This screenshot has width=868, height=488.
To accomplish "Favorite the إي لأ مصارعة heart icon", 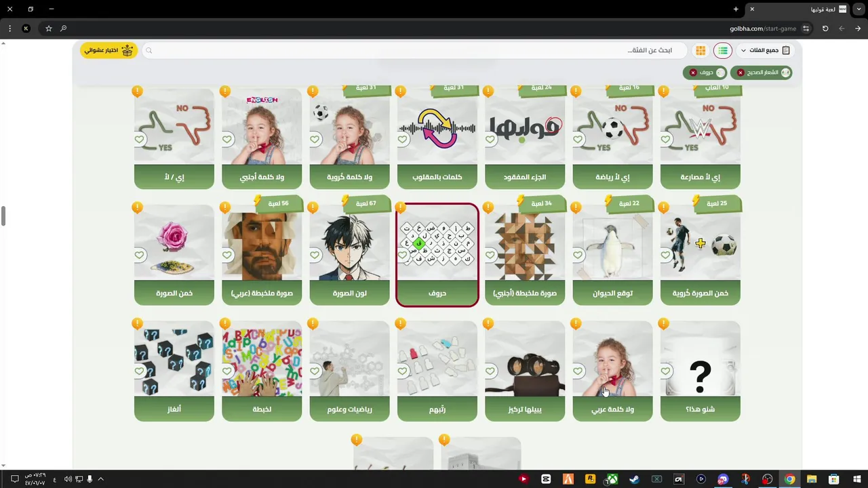I will 666,140.
